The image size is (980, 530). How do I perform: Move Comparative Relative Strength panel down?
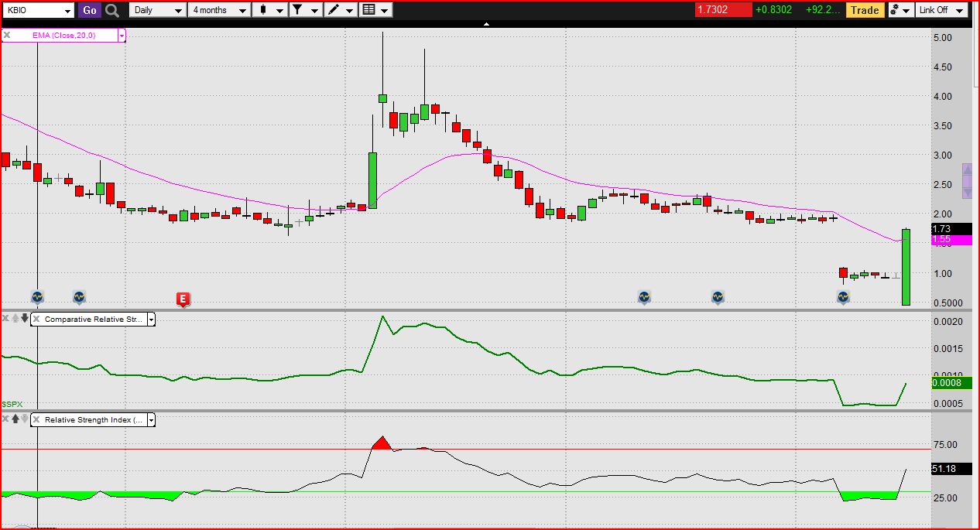coord(25,318)
